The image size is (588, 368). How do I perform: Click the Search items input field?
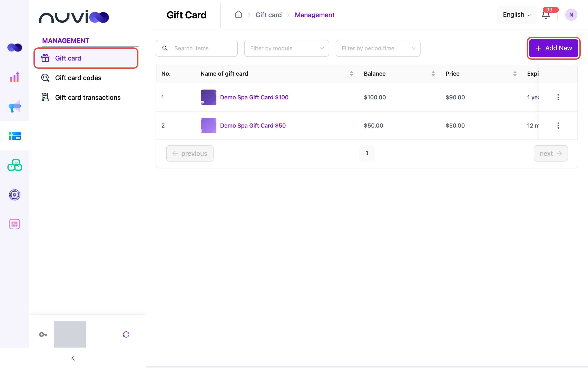pyautogui.click(x=197, y=48)
